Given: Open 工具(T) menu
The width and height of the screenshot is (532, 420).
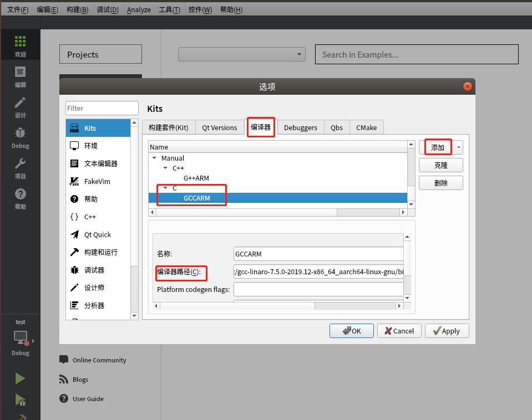Looking at the screenshot, I should (169, 10).
